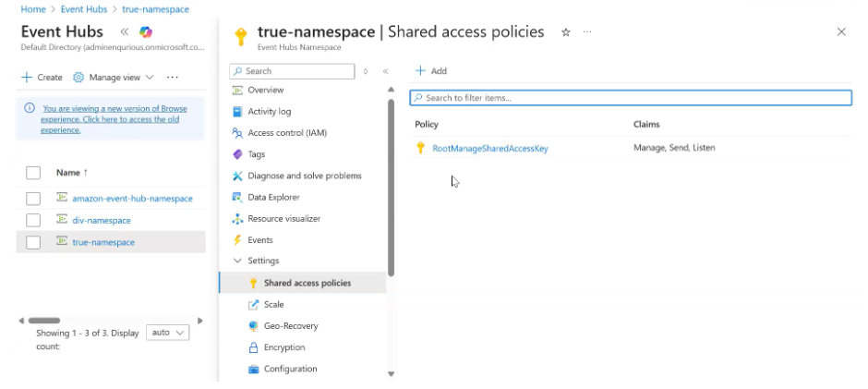This screenshot has width=868, height=389.
Task: Collapse the Event Hubs list pane
Action: pyautogui.click(x=125, y=32)
